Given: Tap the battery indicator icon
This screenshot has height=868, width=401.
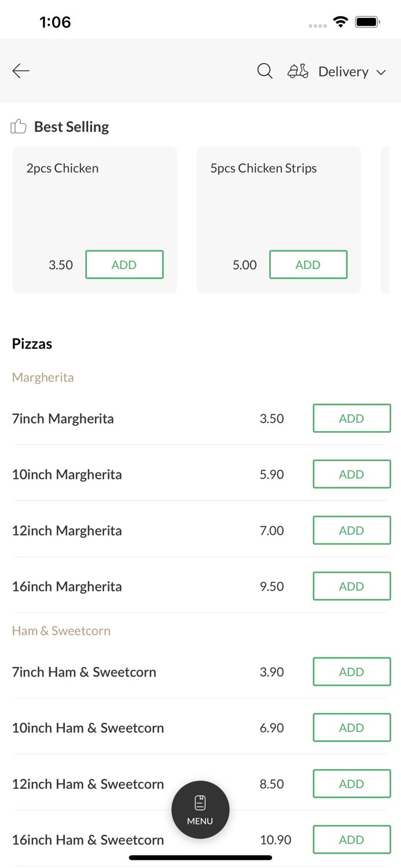Looking at the screenshot, I should point(367,21).
